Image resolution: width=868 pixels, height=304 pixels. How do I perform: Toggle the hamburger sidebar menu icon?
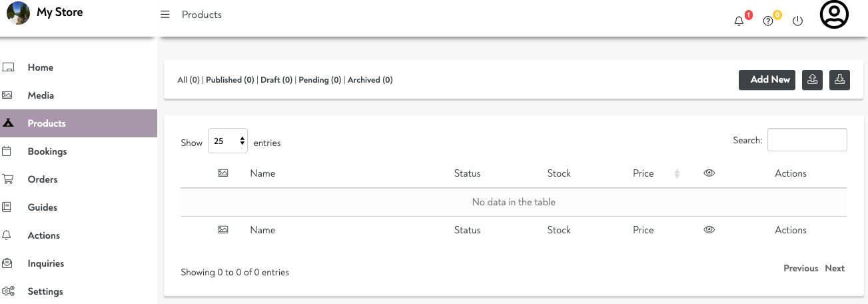(x=165, y=15)
